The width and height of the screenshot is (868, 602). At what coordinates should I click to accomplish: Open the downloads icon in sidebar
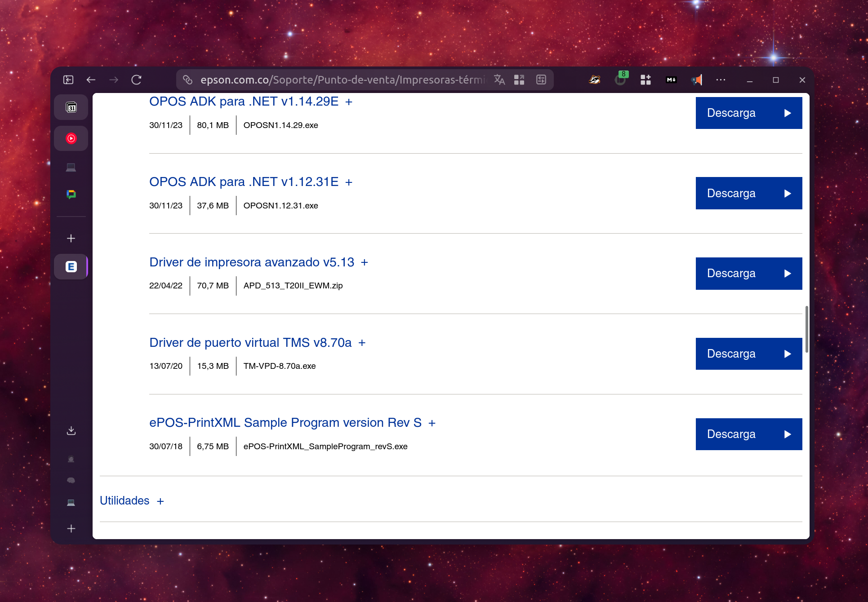[71, 431]
